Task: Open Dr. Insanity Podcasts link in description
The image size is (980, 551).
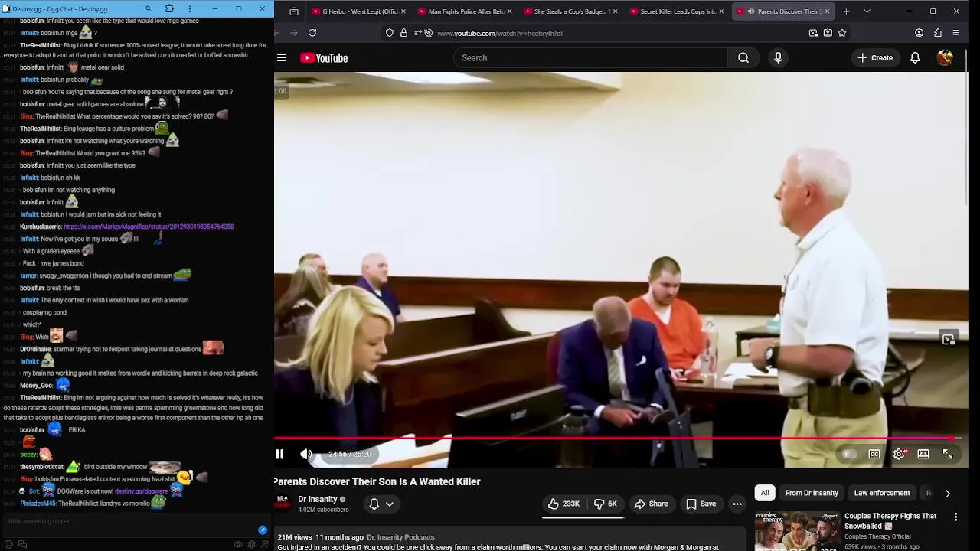Action: point(400,537)
